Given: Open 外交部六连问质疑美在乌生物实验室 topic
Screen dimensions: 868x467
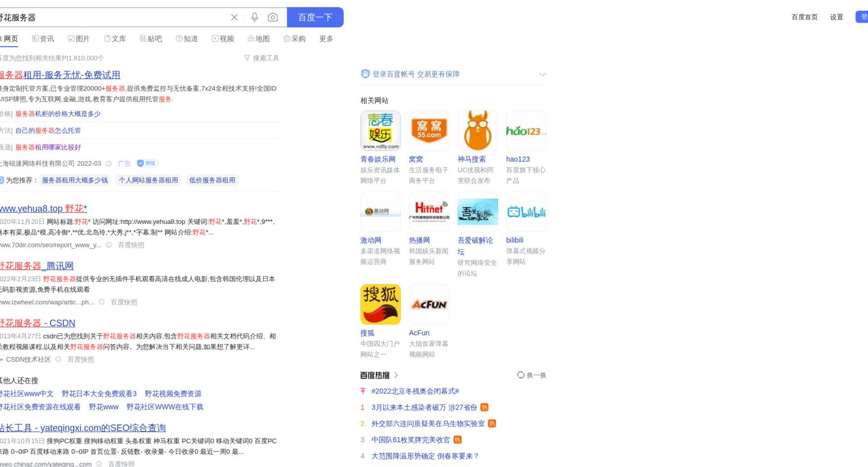Looking at the screenshot, I should 428,424.
